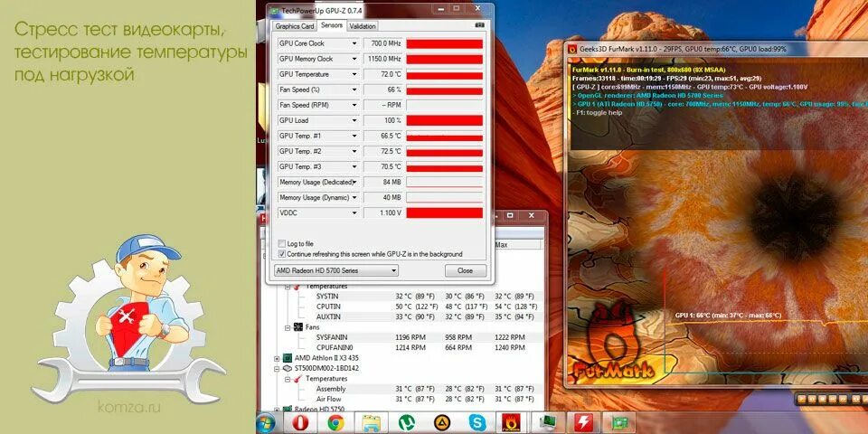868x434 pixels.
Task: Click the 84 MB dedicated memory value
Action: click(x=383, y=182)
